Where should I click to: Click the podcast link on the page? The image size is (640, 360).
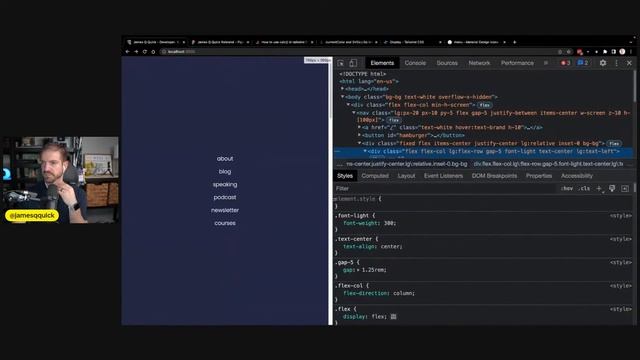(225, 197)
